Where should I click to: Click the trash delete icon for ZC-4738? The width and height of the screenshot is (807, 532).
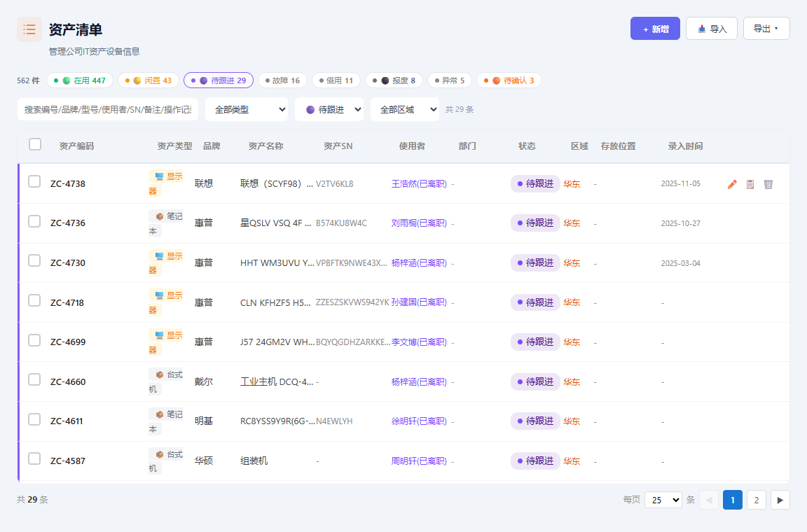(768, 184)
